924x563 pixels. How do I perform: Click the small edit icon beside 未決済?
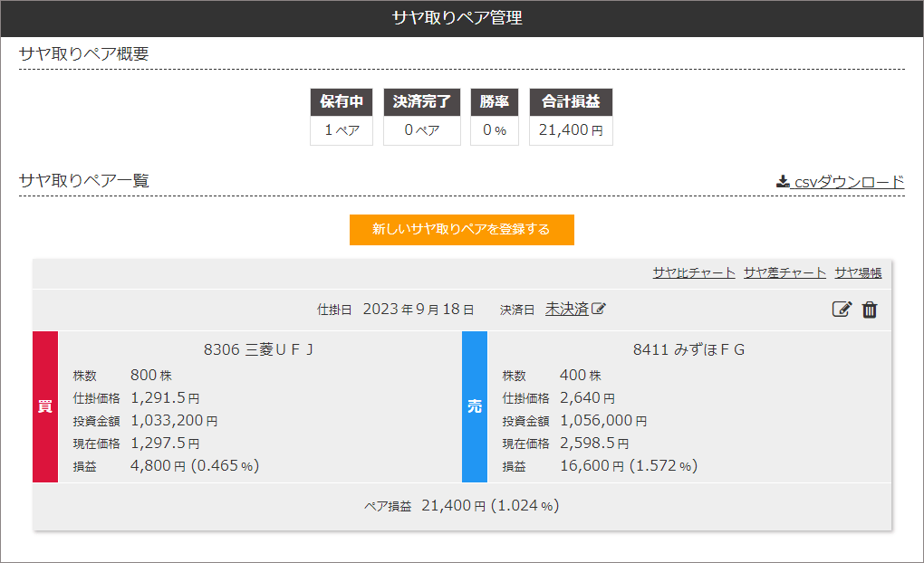599,310
